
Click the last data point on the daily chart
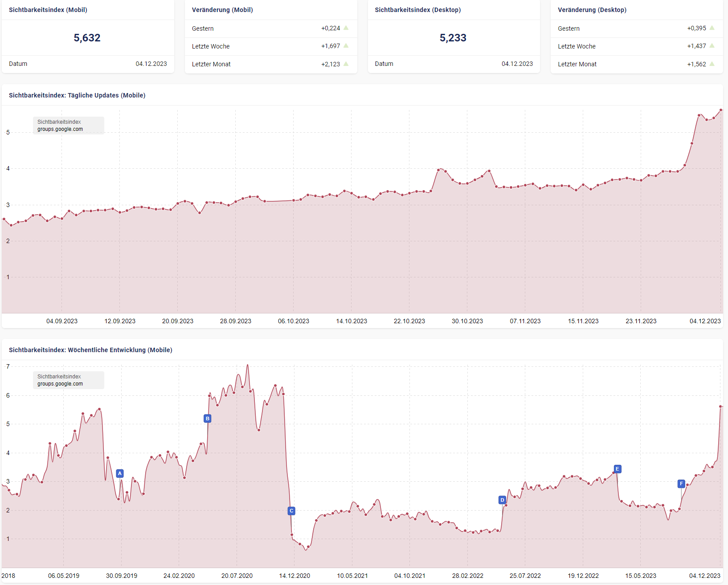(721, 110)
